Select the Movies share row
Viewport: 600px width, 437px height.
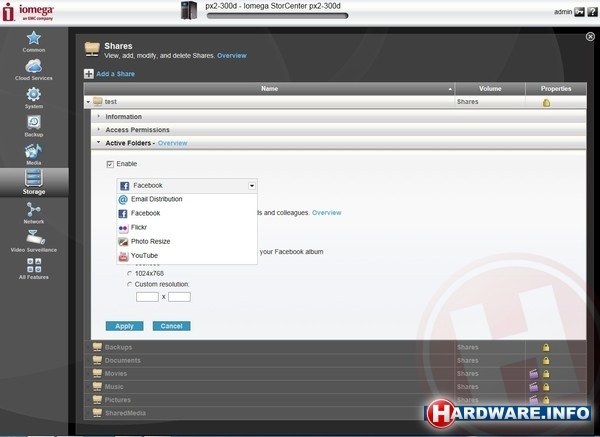pos(335,373)
